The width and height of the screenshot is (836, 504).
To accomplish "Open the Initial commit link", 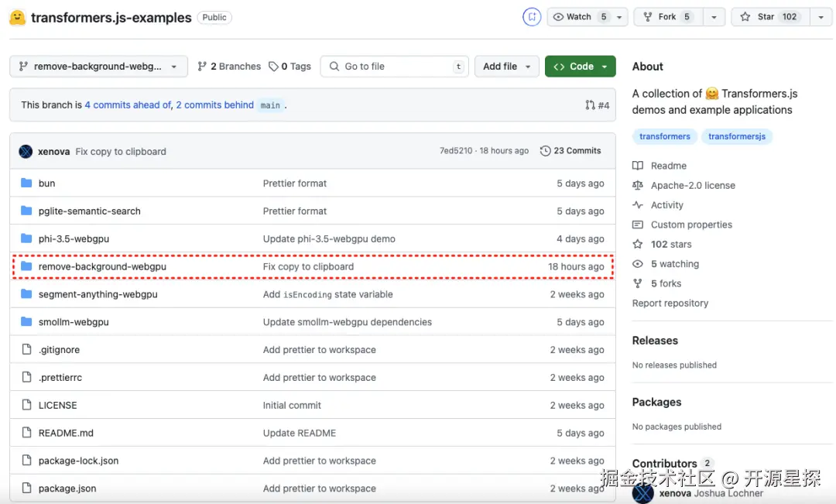I will click(292, 405).
